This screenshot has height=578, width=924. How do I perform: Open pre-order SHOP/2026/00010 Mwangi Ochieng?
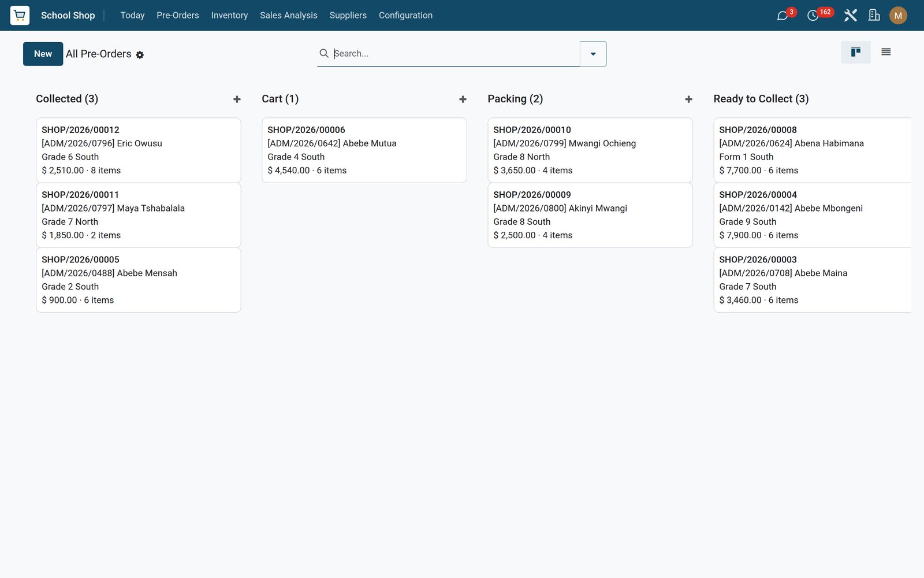(590, 150)
